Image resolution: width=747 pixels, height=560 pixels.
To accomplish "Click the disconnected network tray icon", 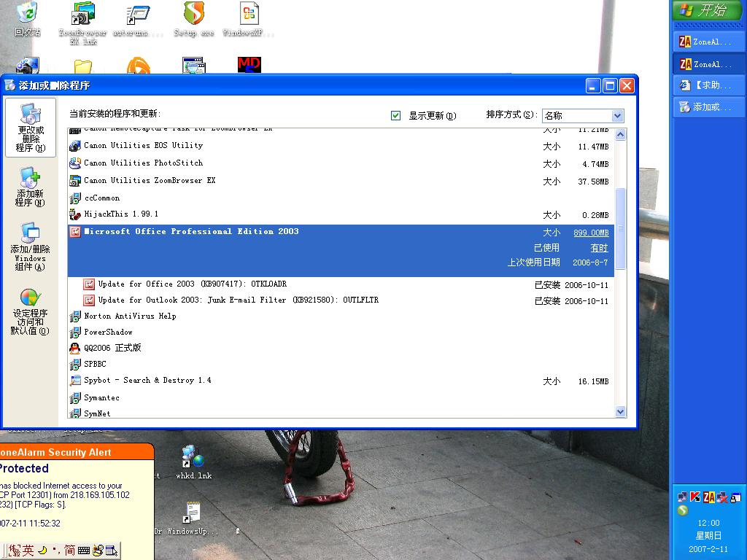I will point(722,497).
